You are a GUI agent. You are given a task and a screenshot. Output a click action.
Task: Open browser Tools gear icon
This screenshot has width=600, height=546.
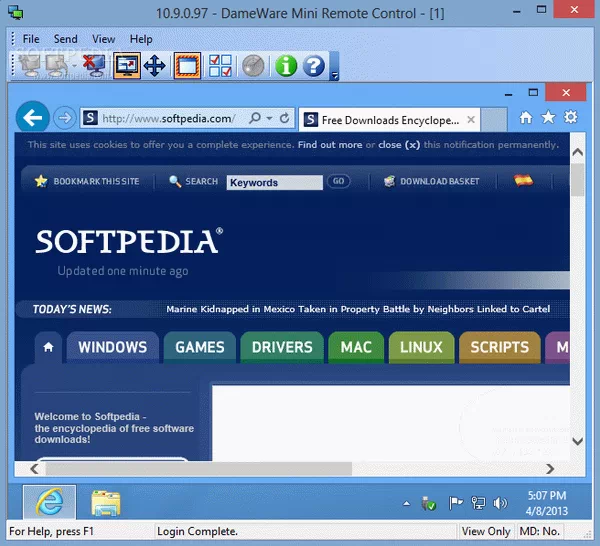571,117
